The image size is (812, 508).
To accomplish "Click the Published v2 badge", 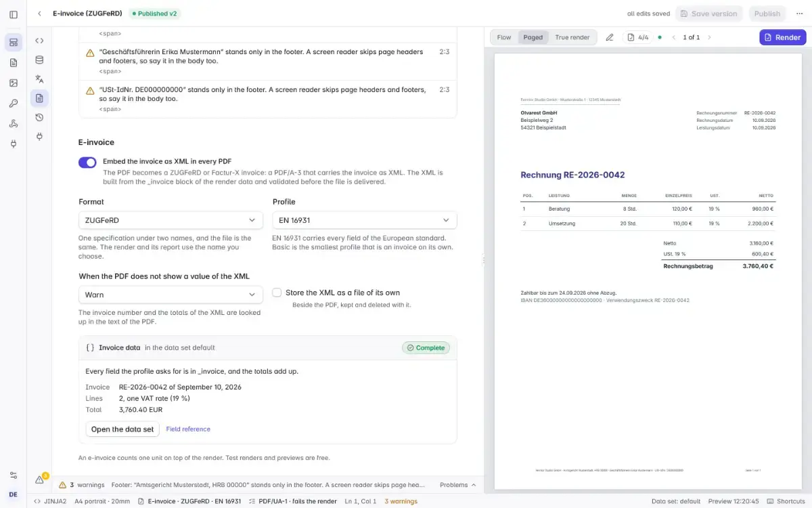I will click(155, 14).
